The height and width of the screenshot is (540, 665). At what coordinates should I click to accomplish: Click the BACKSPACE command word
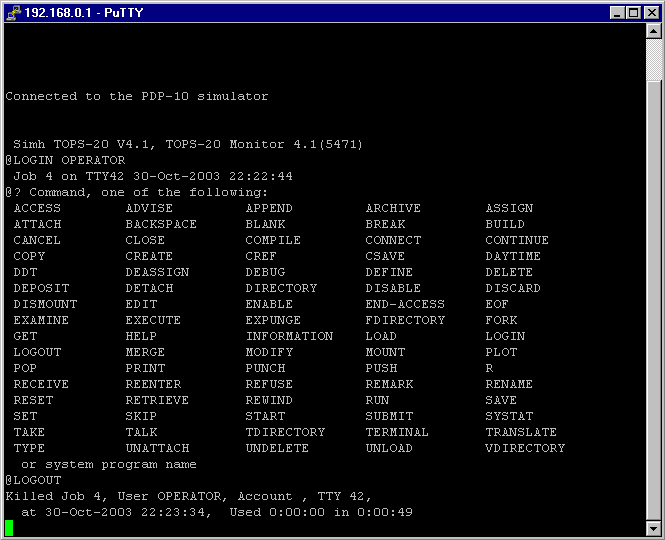click(161, 224)
